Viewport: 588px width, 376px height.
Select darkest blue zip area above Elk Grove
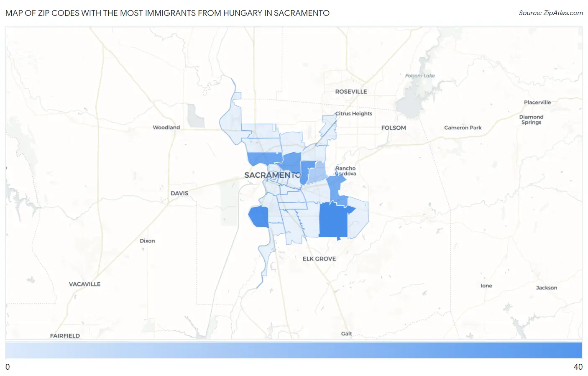point(333,221)
